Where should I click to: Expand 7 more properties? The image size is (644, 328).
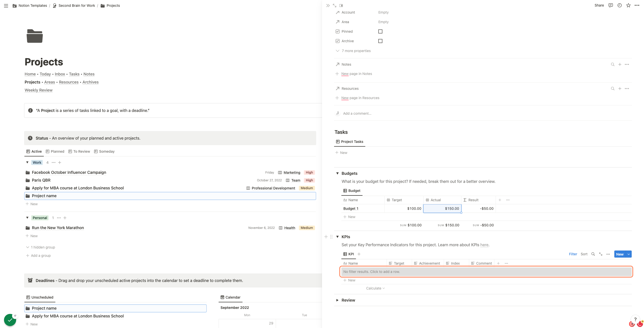353,51
